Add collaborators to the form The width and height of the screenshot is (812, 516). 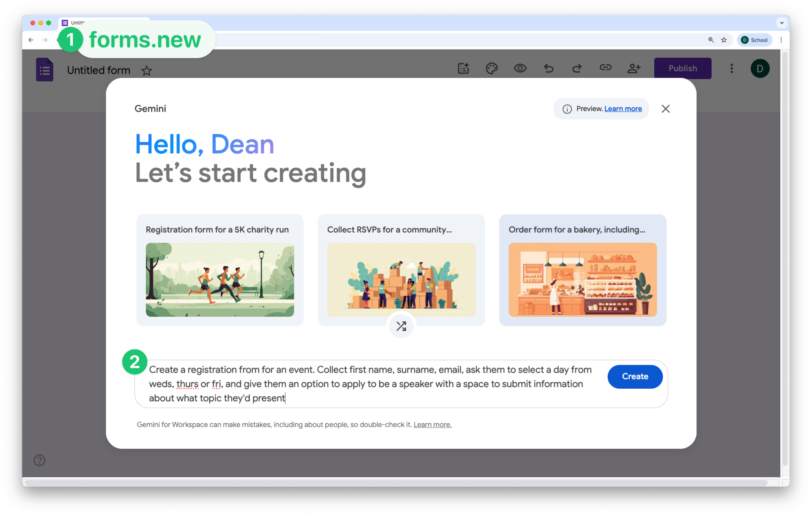[634, 68]
